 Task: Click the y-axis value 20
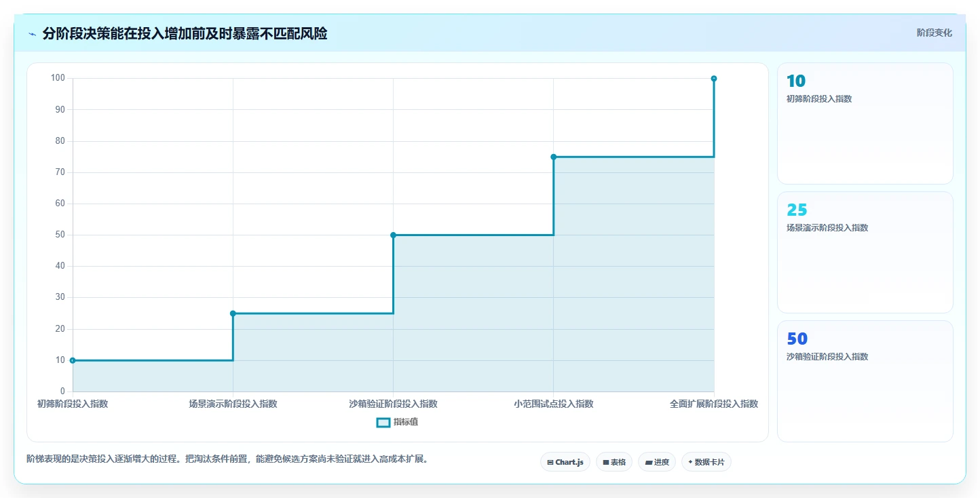click(60, 329)
